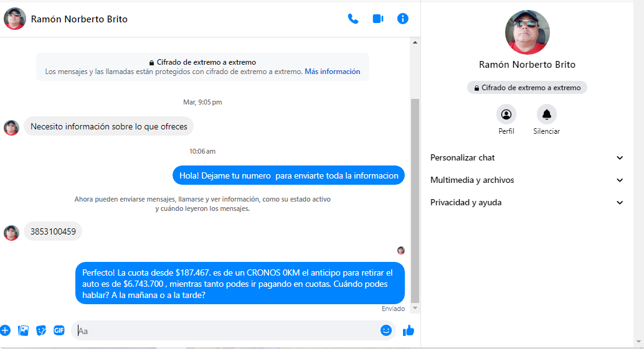Click the Ramón Norberto Brito name in header

79,19
